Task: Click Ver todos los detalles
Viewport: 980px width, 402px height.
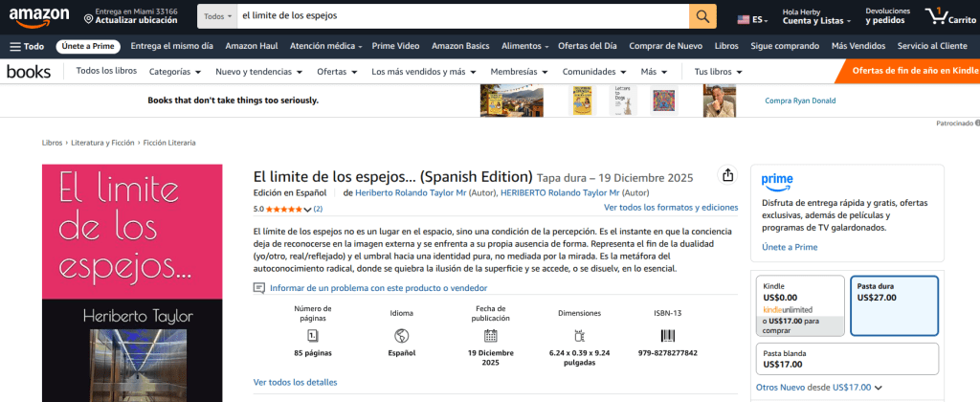Action: 295,382
